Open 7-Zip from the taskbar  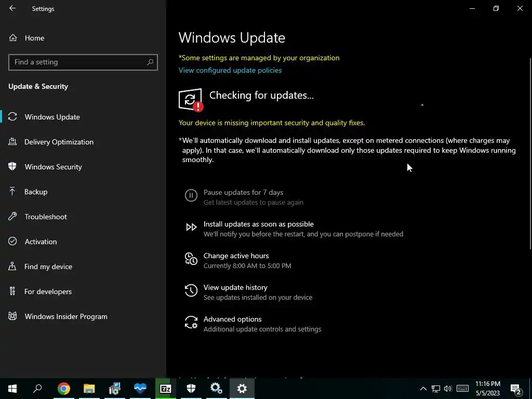166,388
